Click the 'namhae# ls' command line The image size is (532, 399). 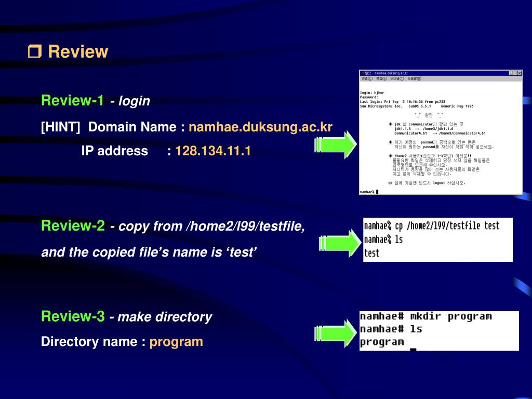click(391, 329)
